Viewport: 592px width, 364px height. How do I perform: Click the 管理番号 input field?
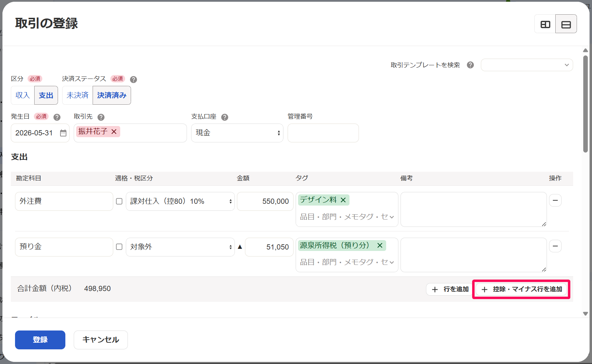(x=323, y=133)
